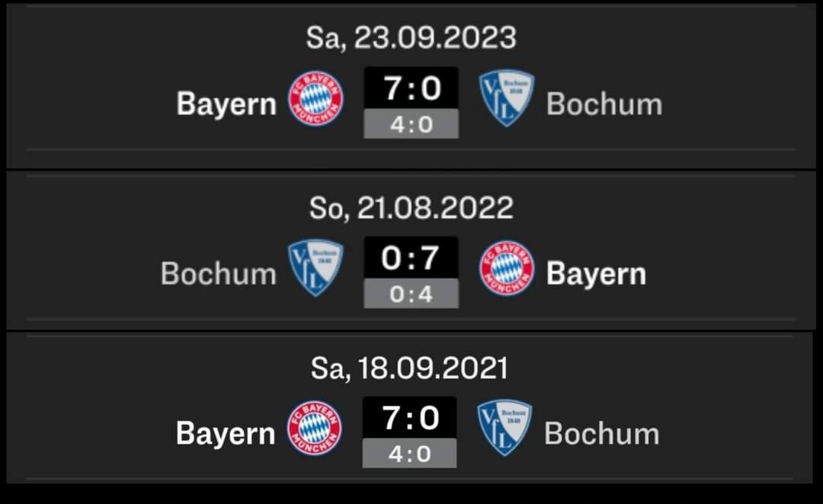Image resolution: width=823 pixels, height=504 pixels.
Task: Select the Bayern crest in the 21.08.2022 match
Action: (x=507, y=268)
